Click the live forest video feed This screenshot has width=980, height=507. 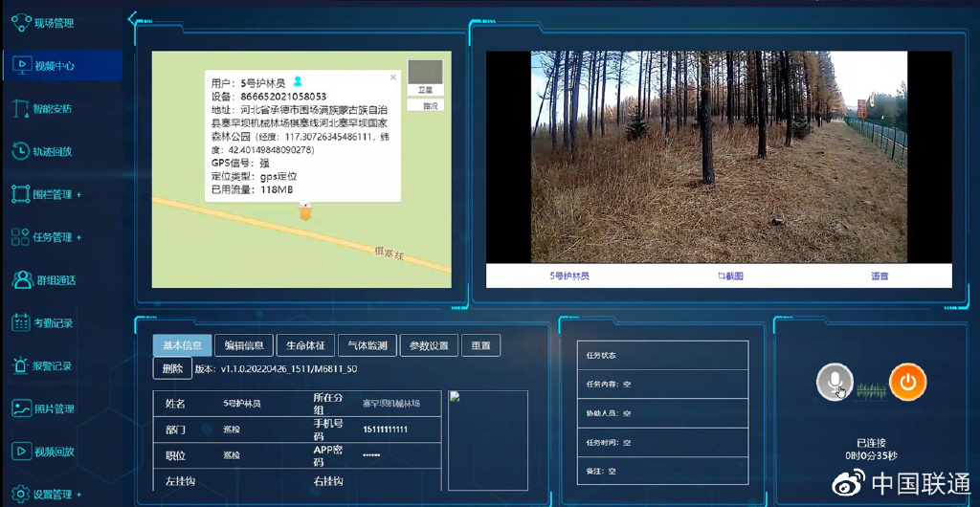click(x=719, y=157)
